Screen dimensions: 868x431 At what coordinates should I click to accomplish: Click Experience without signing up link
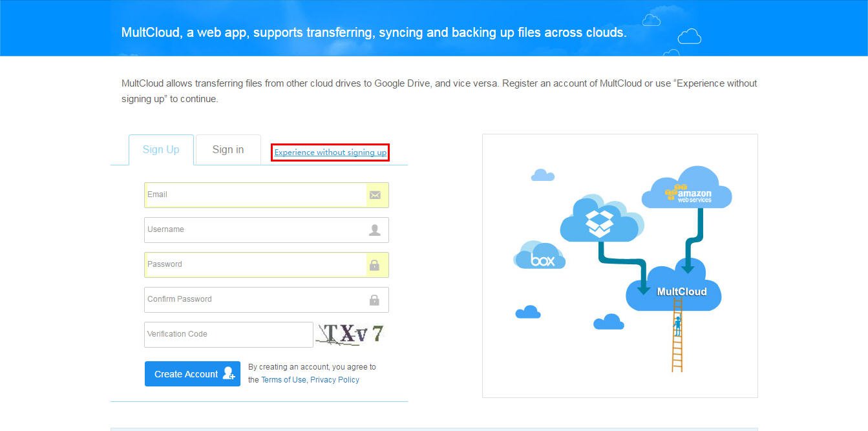[330, 152]
